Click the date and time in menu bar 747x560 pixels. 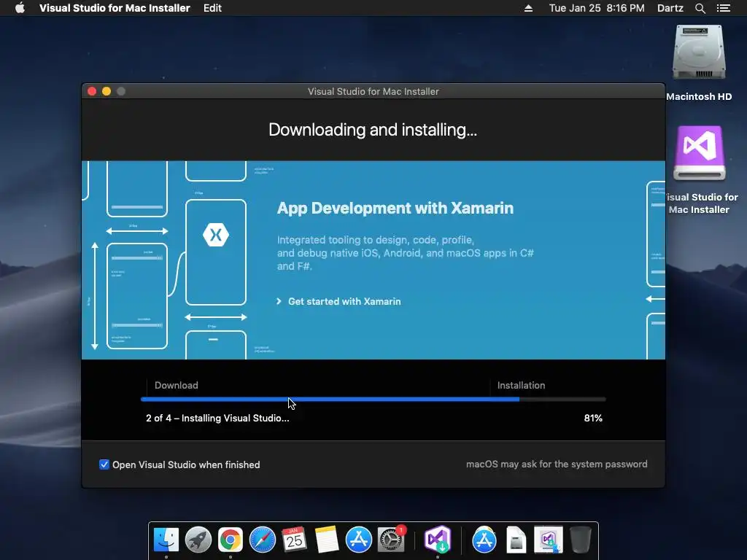(597, 8)
